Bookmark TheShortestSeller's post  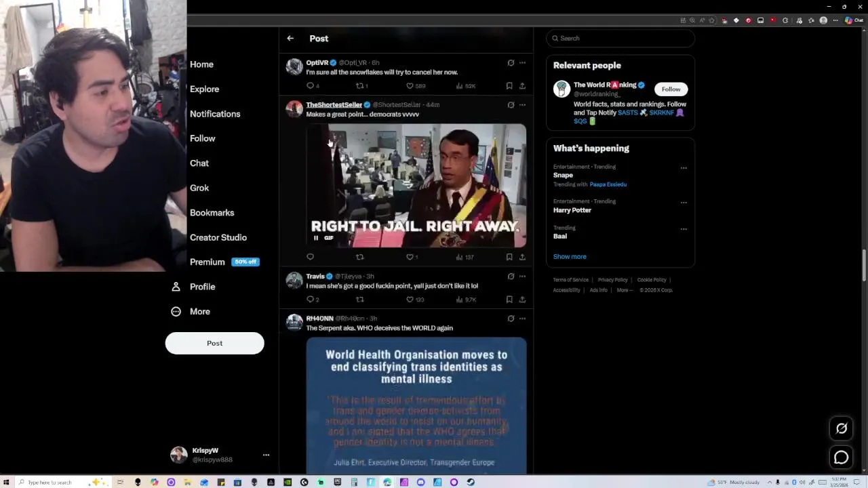(x=509, y=257)
